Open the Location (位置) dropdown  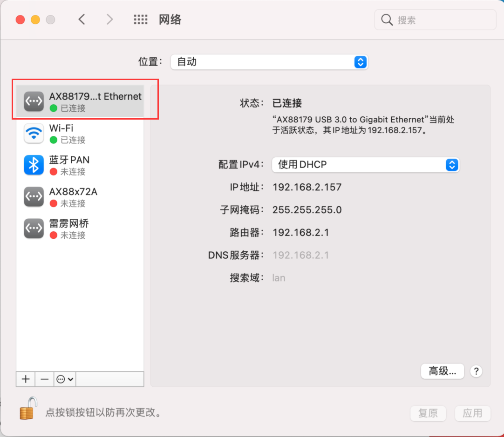(269, 62)
